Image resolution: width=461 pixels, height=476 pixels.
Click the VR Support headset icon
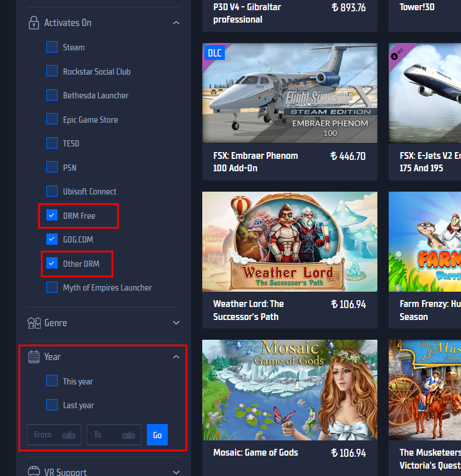pyautogui.click(x=34, y=471)
